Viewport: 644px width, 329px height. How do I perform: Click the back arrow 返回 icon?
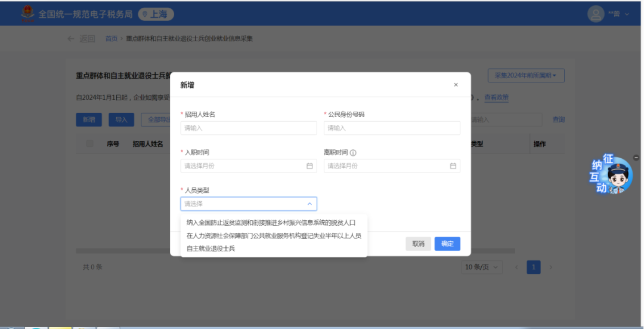click(71, 39)
